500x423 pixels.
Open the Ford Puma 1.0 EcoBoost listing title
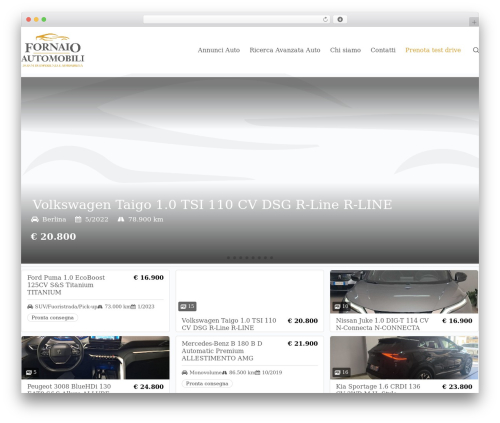(66, 285)
